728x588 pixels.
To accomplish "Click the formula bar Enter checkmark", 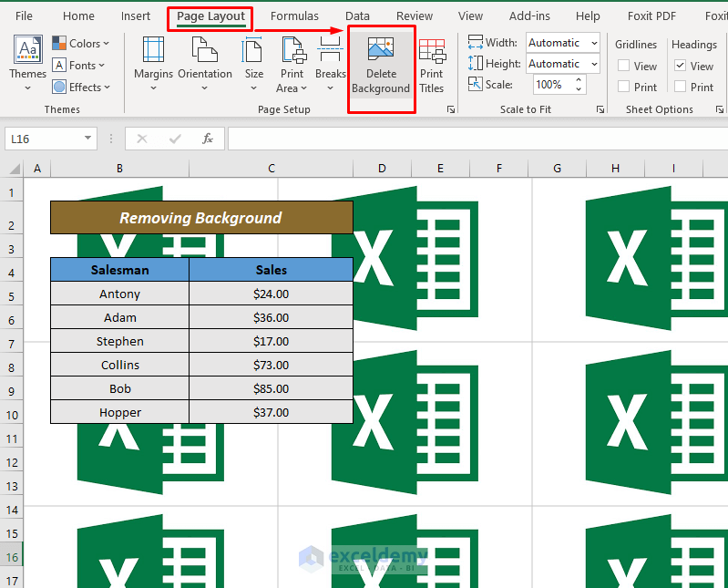I will click(x=175, y=139).
